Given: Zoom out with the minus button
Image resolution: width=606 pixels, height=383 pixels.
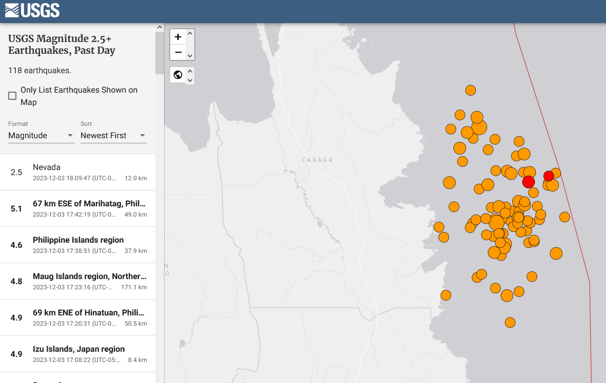Looking at the screenshot, I should click(178, 52).
